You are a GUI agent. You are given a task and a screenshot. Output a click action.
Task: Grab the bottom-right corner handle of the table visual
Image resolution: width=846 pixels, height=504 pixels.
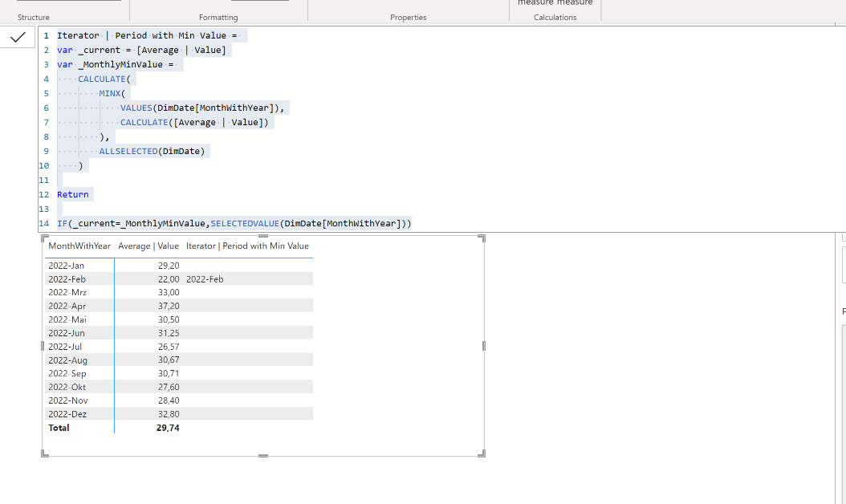(x=482, y=453)
